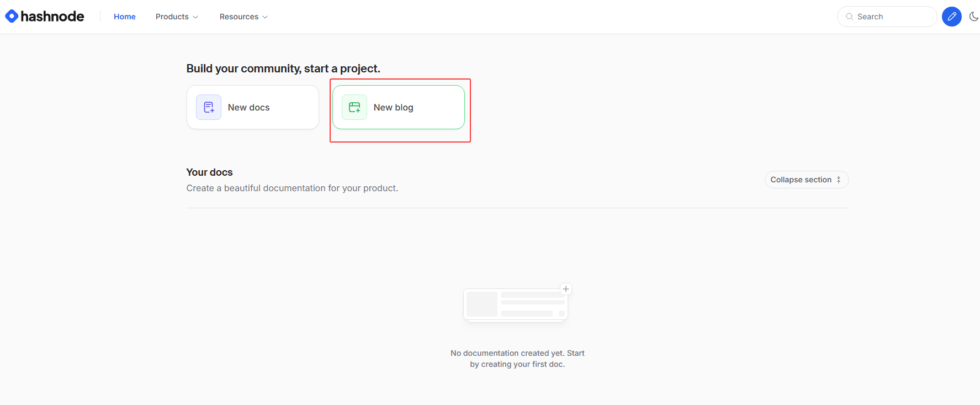Expand the chevron beside Products
The image size is (980, 405).
pos(195,17)
